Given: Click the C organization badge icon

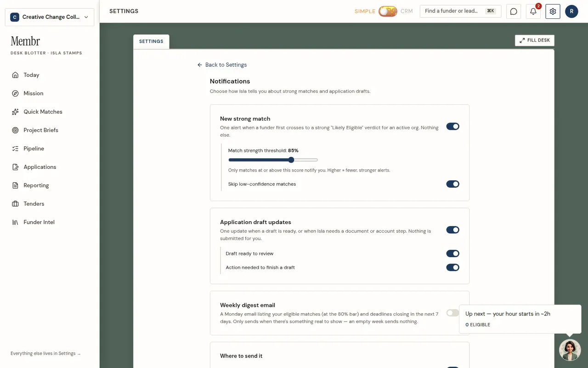Looking at the screenshot, I should point(15,17).
